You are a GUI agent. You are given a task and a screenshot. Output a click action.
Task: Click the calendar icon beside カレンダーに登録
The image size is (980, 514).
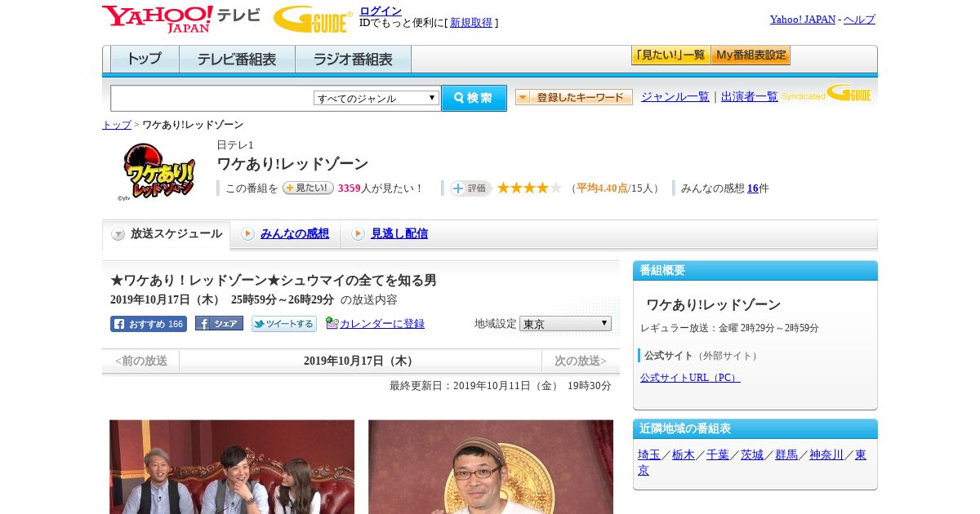pos(332,323)
